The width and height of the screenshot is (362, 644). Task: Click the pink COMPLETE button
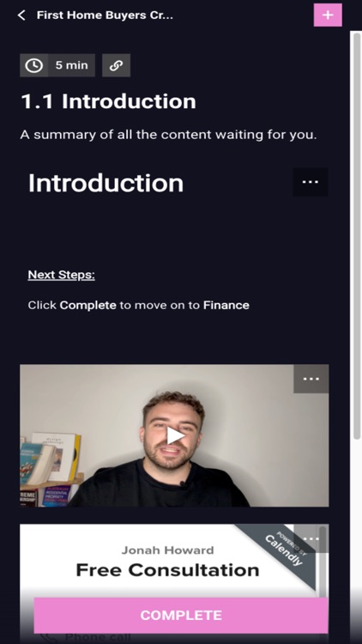tap(181, 616)
